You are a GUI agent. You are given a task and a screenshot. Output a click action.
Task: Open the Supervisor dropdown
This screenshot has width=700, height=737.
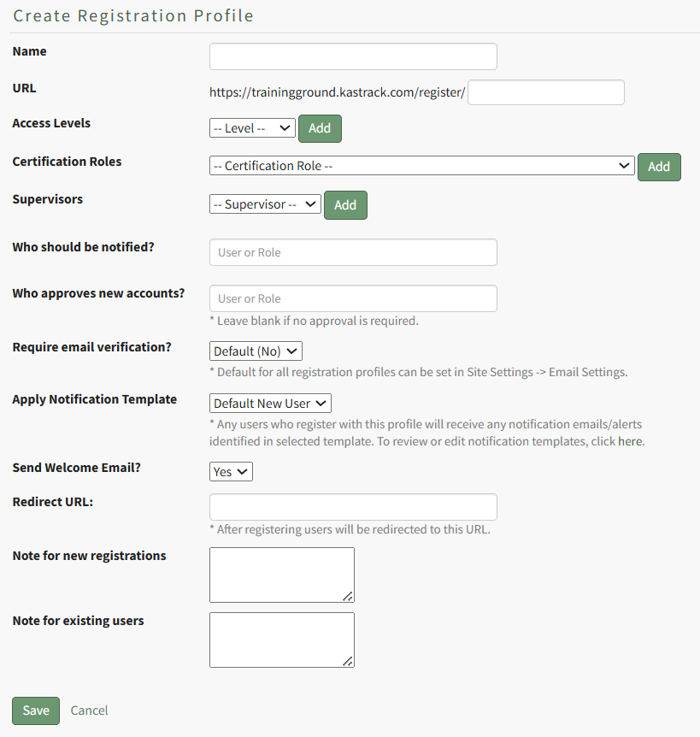pos(265,205)
